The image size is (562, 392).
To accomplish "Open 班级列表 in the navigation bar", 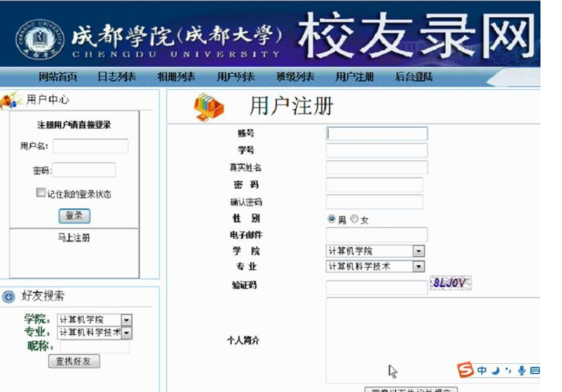I will [295, 76].
